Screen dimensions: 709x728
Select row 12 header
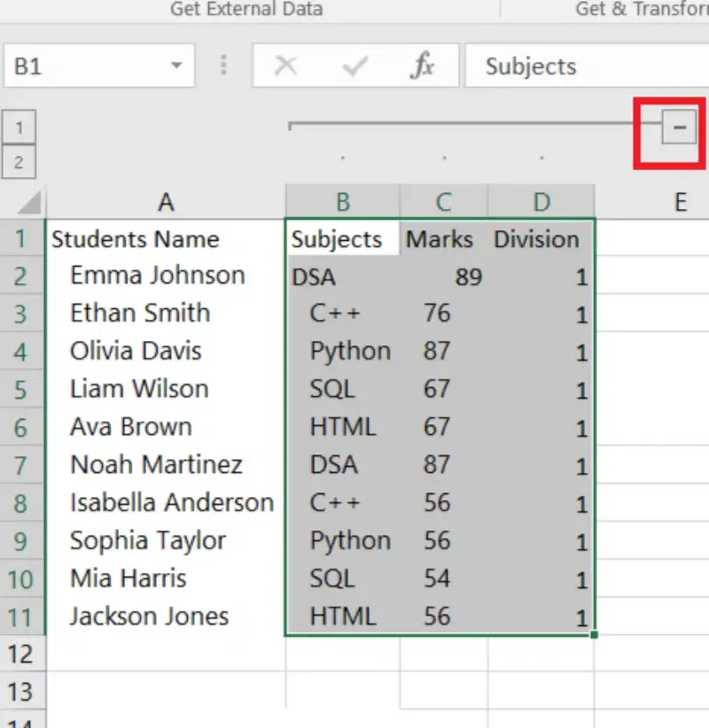click(22, 654)
